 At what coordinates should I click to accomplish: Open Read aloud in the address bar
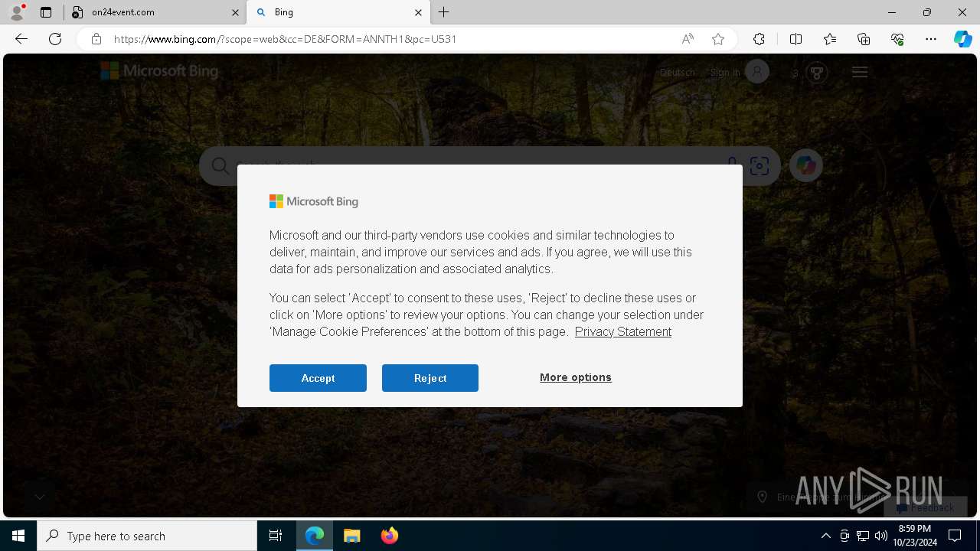pyautogui.click(x=688, y=39)
